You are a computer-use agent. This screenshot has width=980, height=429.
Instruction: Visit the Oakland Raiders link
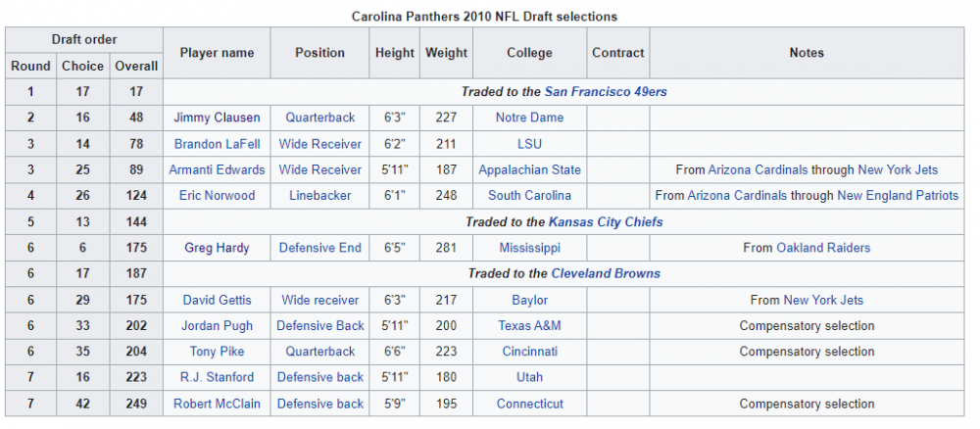pyautogui.click(x=823, y=248)
